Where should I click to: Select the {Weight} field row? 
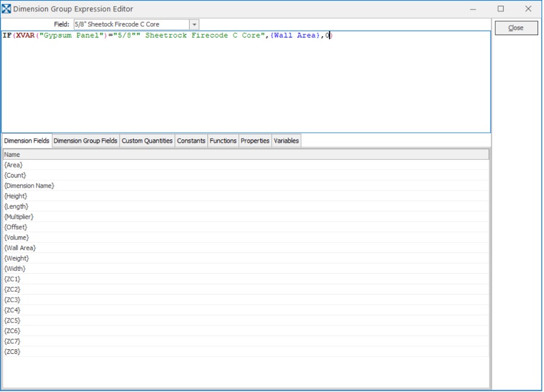click(246, 258)
